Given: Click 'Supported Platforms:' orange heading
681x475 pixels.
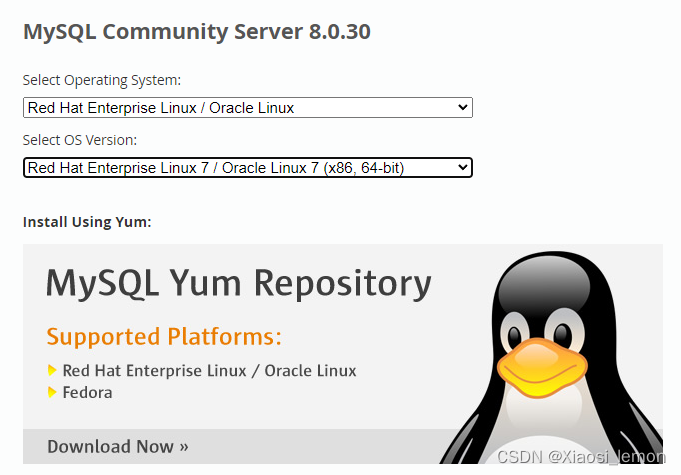Looking at the screenshot, I should point(164,337).
